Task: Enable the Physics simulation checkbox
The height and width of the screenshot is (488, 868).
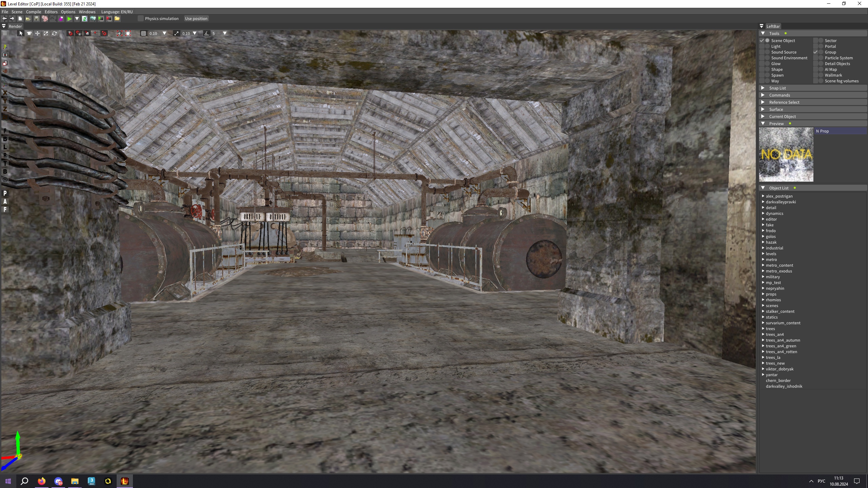Action: [x=141, y=19]
